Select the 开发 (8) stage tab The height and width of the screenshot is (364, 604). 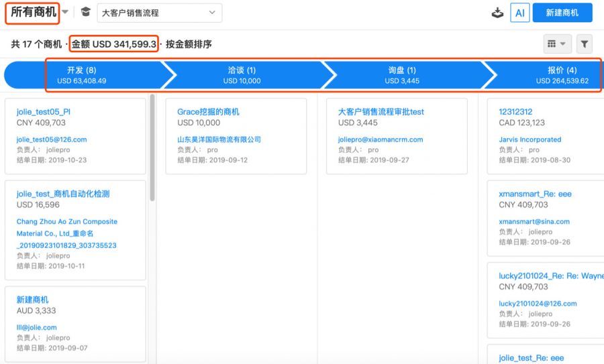point(82,75)
